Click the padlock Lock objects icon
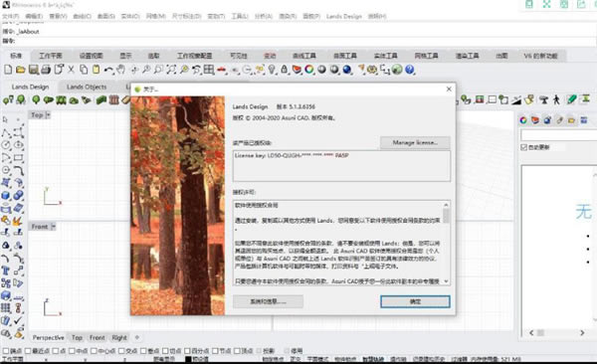Image resolution: width=597 pixels, height=364 pixels. tap(284, 70)
